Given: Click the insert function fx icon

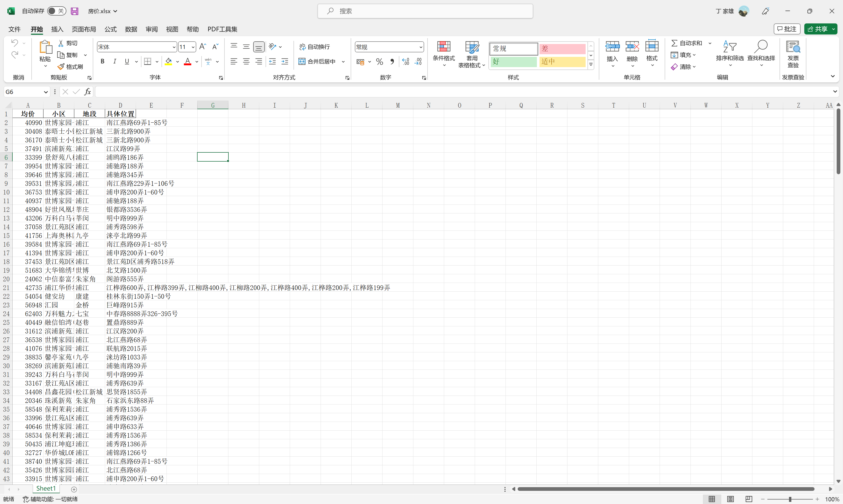Looking at the screenshot, I should click(x=87, y=92).
